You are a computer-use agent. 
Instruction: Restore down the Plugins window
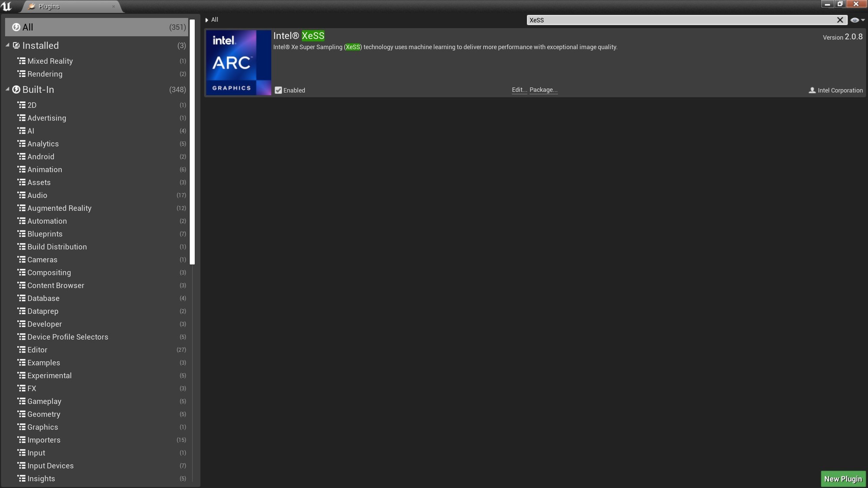pyautogui.click(x=840, y=4)
